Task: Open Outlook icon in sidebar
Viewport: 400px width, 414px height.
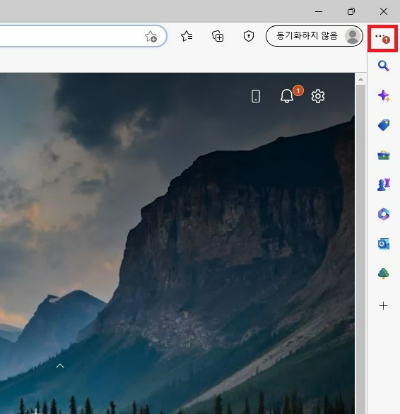Action: [384, 244]
